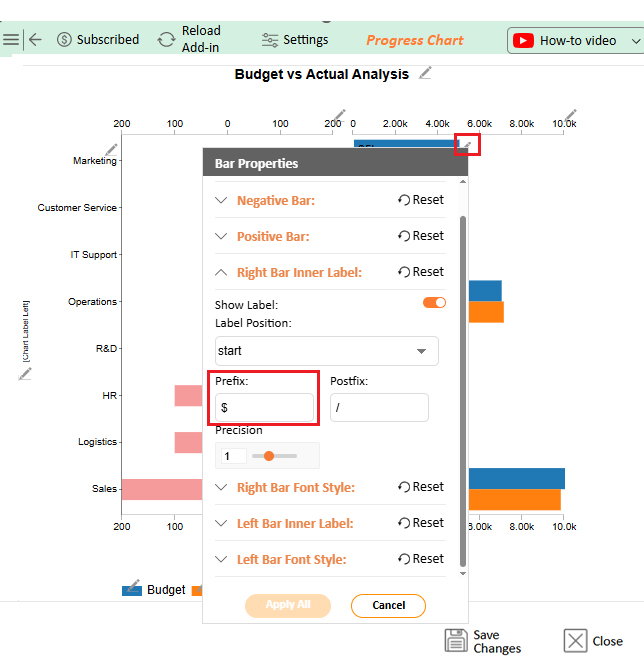
Task: Reset the Positive Bar settings
Action: click(421, 236)
